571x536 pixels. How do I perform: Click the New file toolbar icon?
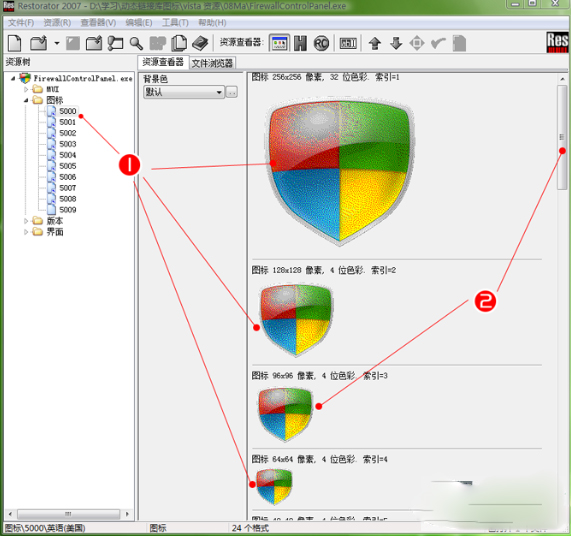click(15, 43)
